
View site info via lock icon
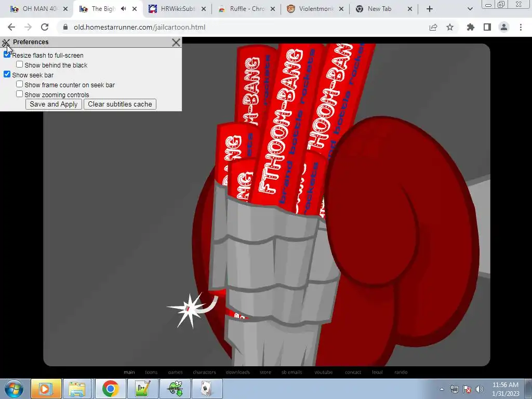point(65,27)
